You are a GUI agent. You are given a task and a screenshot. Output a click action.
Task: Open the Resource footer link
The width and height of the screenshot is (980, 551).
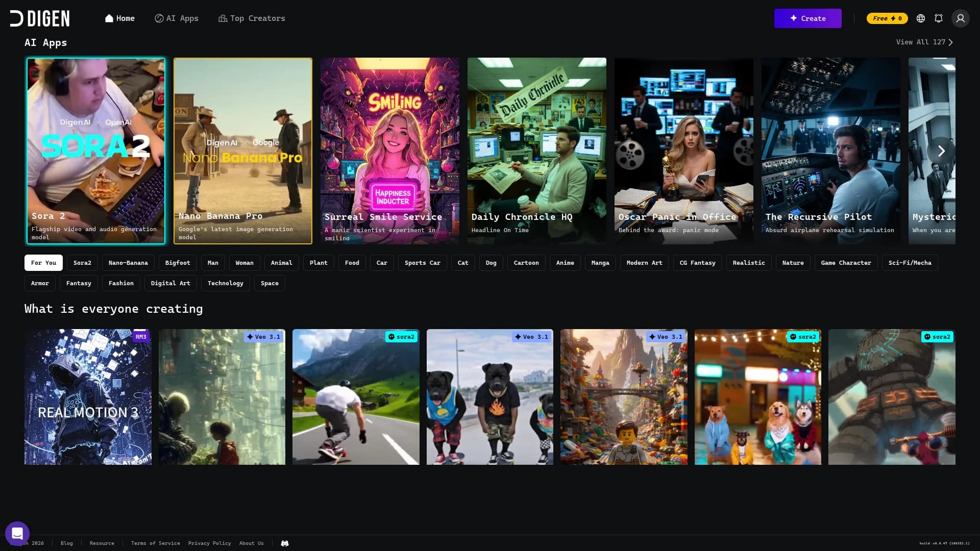pos(102,543)
